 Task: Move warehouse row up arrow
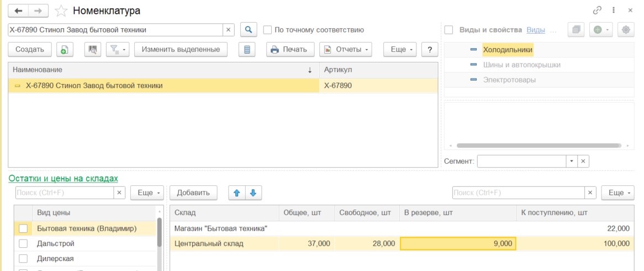(x=237, y=192)
